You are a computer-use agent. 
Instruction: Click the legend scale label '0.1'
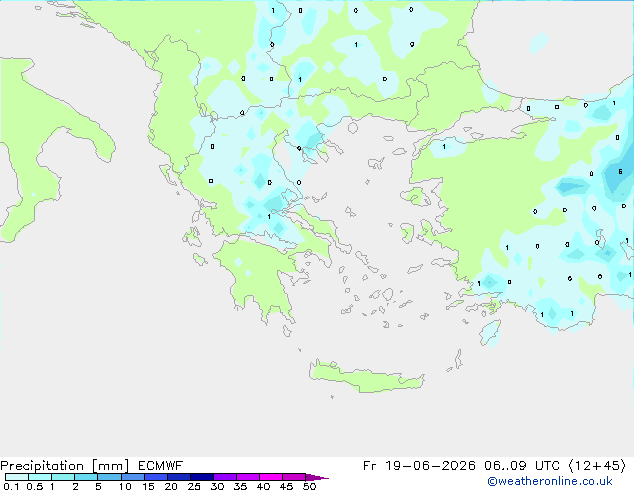[11, 486]
